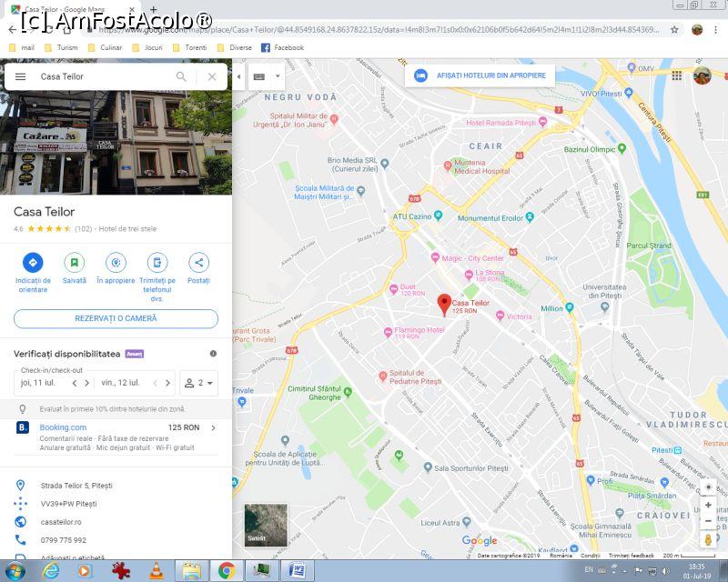Switch to Satelit map view thumbnail
This screenshot has height=582, width=728.
click(x=266, y=525)
